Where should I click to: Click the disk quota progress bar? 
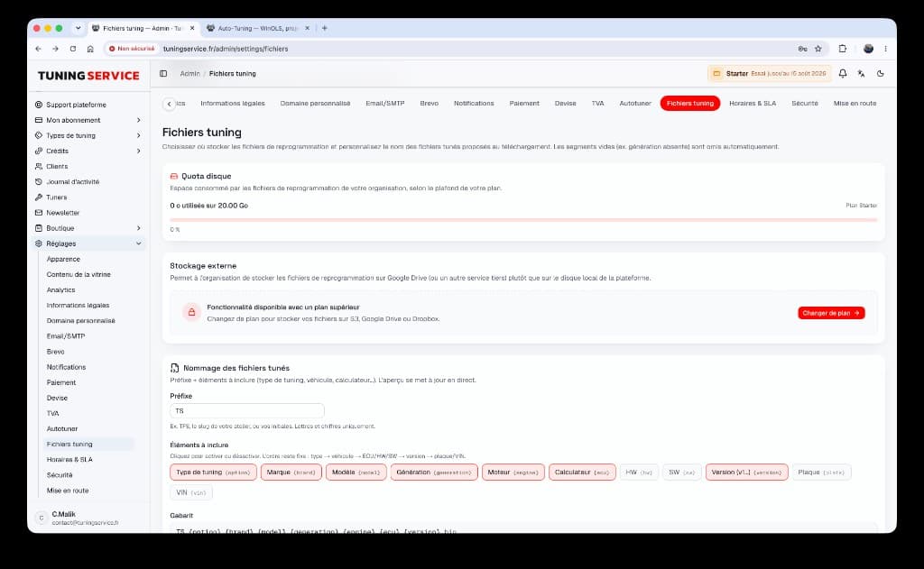click(523, 220)
